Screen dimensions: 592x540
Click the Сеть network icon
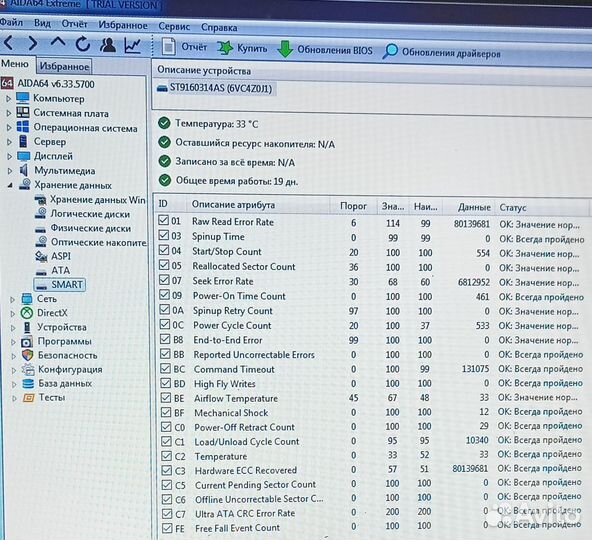click(27, 298)
